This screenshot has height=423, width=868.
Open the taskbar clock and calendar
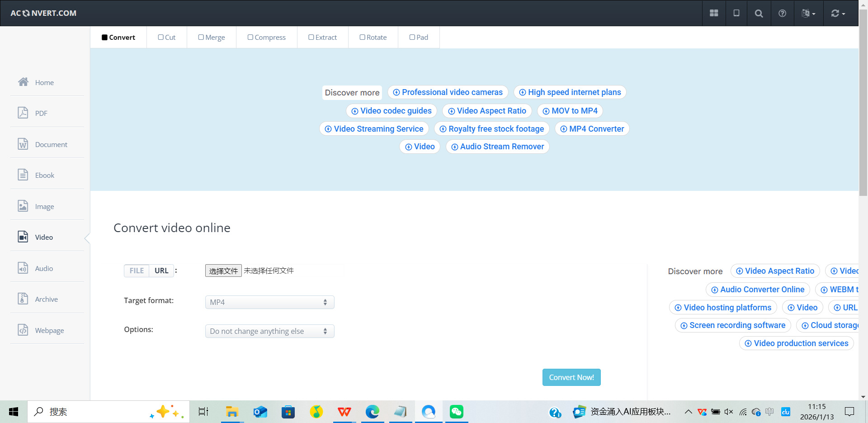(x=817, y=412)
